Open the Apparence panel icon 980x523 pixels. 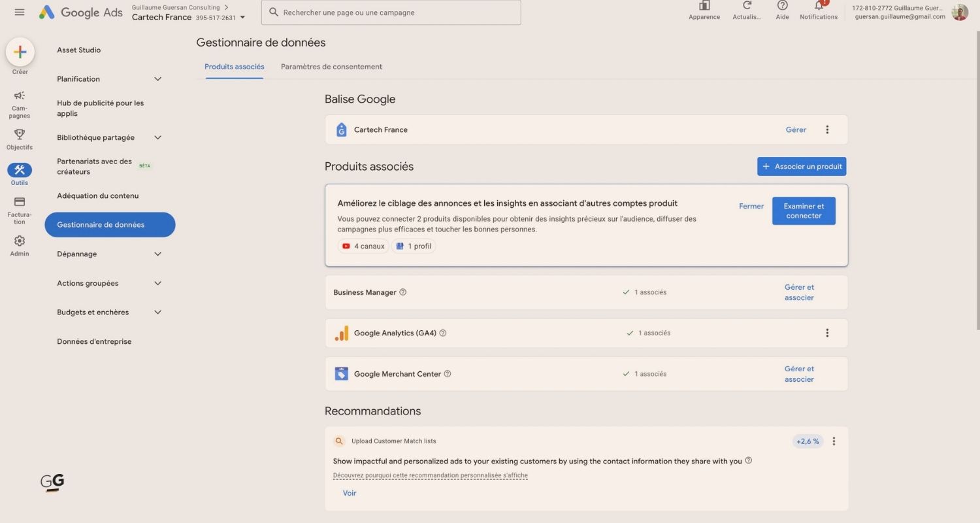pyautogui.click(x=704, y=5)
